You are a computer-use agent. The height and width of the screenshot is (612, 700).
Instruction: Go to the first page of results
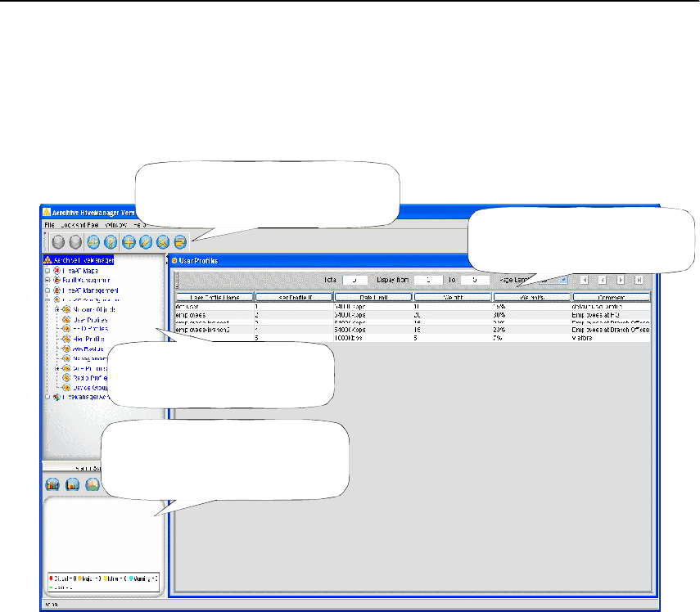point(584,280)
